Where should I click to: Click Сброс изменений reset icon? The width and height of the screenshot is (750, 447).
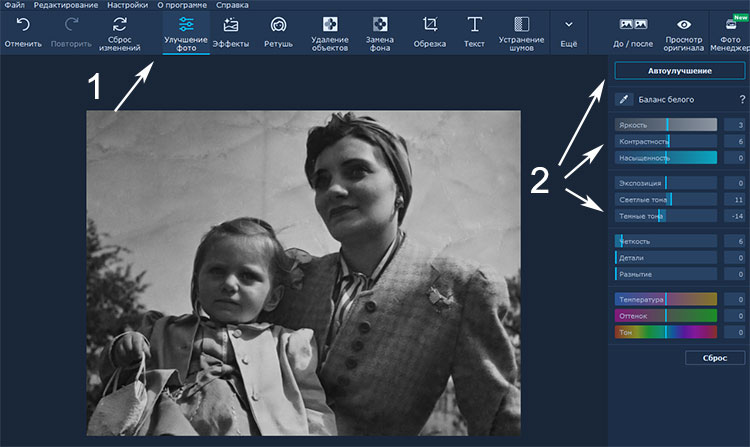tap(120, 24)
